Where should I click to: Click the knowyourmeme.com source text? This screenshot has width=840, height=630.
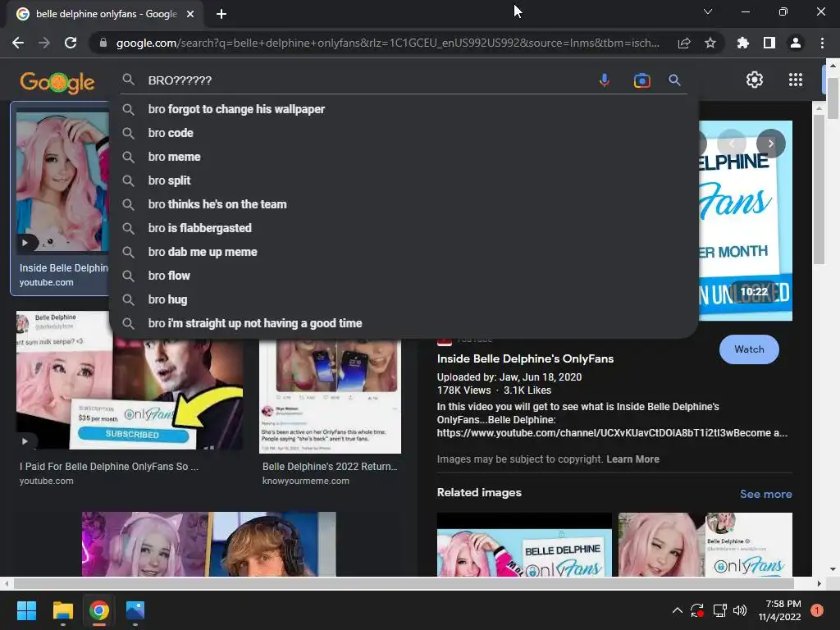(305, 481)
